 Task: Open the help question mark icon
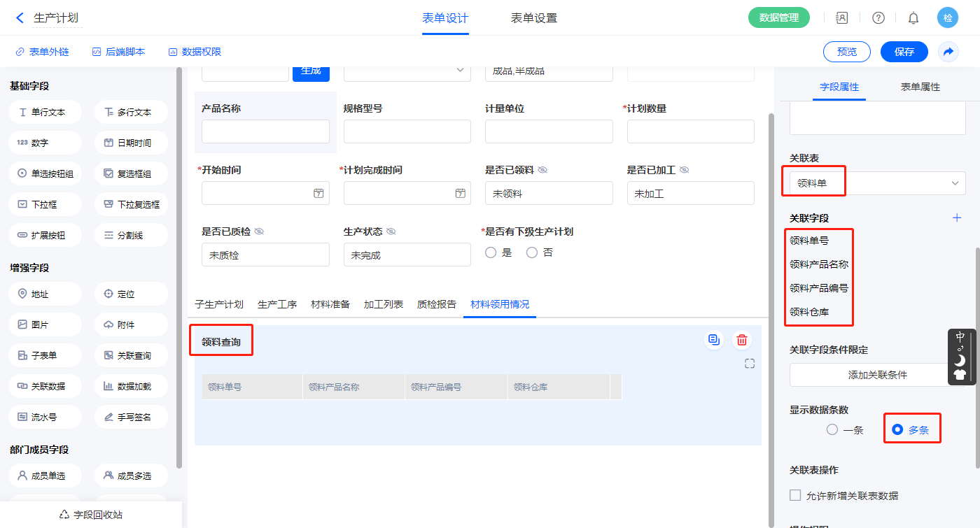point(878,18)
